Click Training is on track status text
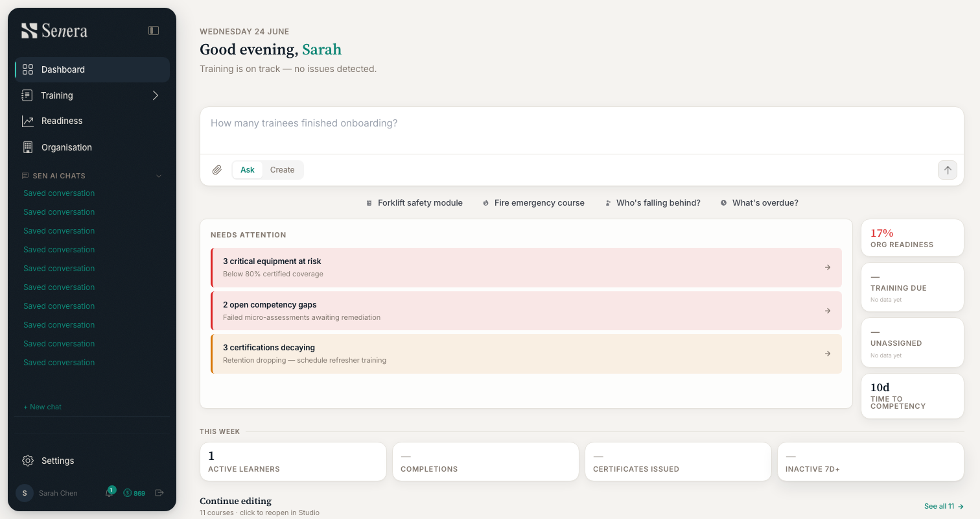Image resolution: width=980 pixels, height=519 pixels. pyautogui.click(x=288, y=69)
